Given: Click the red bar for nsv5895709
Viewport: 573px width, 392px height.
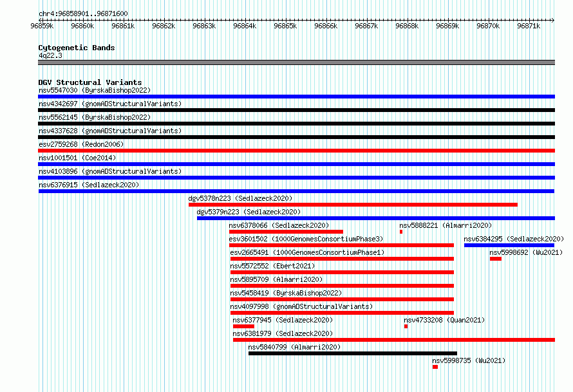Looking at the screenshot, I should [342, 286].
